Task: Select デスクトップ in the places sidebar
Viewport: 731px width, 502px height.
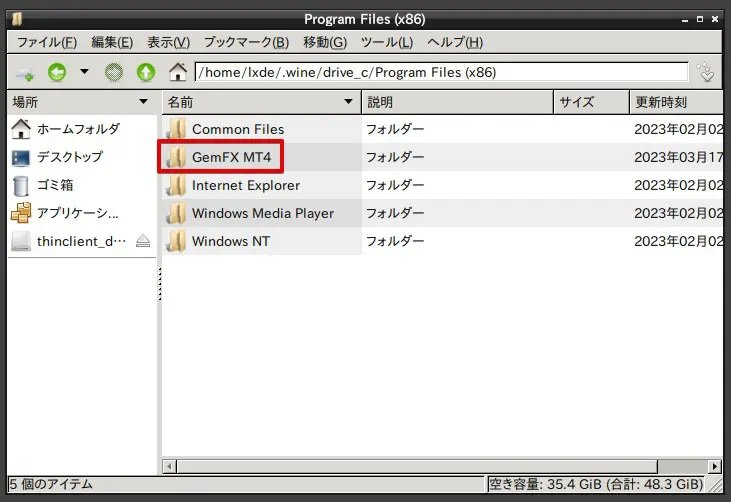Action: coord(69,157)
